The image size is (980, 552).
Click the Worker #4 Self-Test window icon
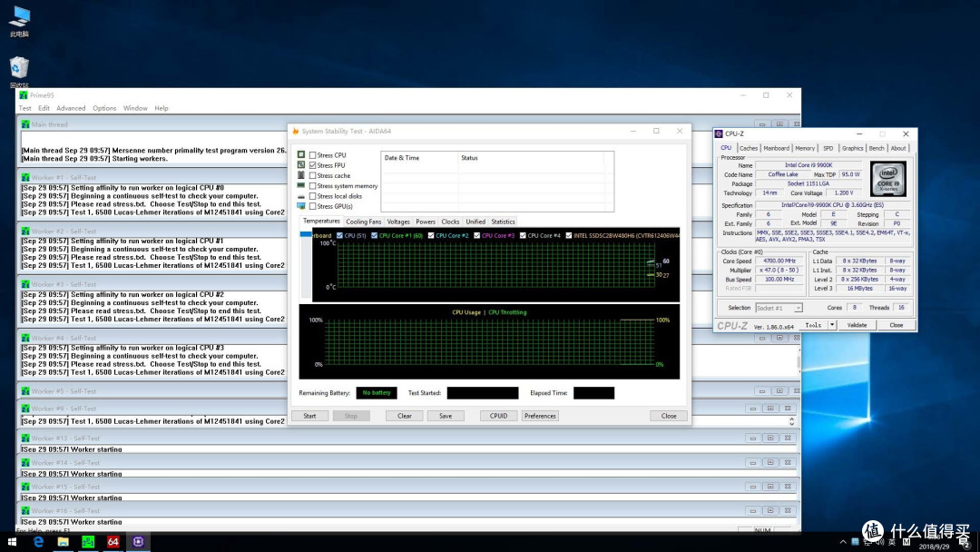tap(25, 338)
